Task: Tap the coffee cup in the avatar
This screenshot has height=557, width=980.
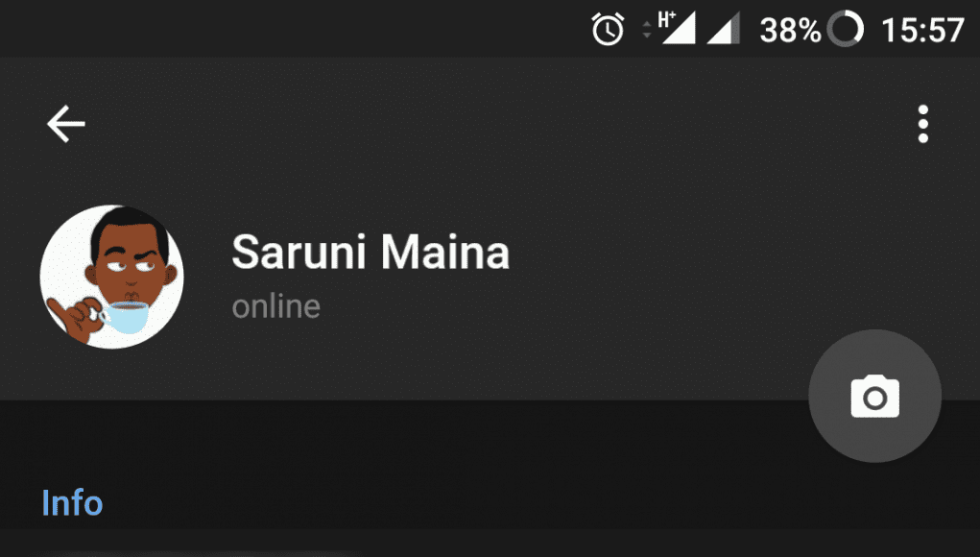Action: point(125,316)
